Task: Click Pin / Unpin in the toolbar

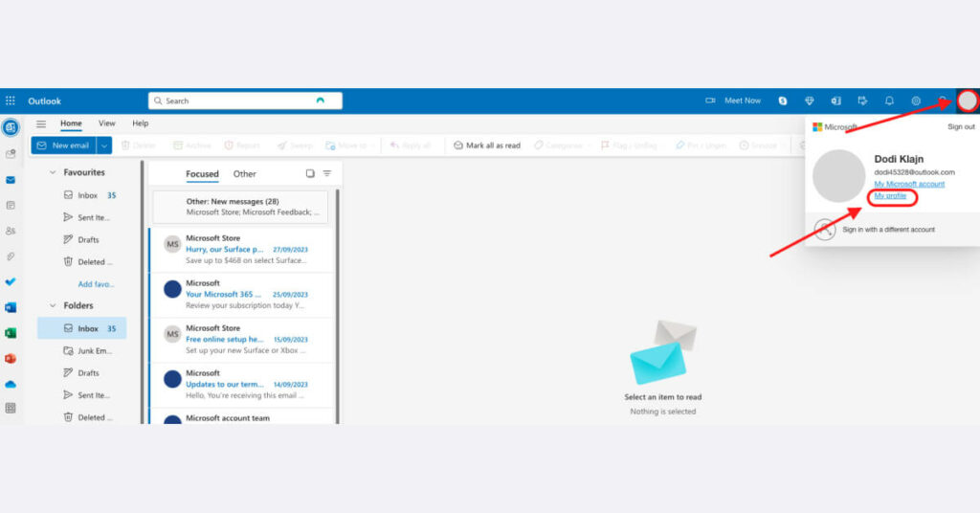Action: click(700, 145)
